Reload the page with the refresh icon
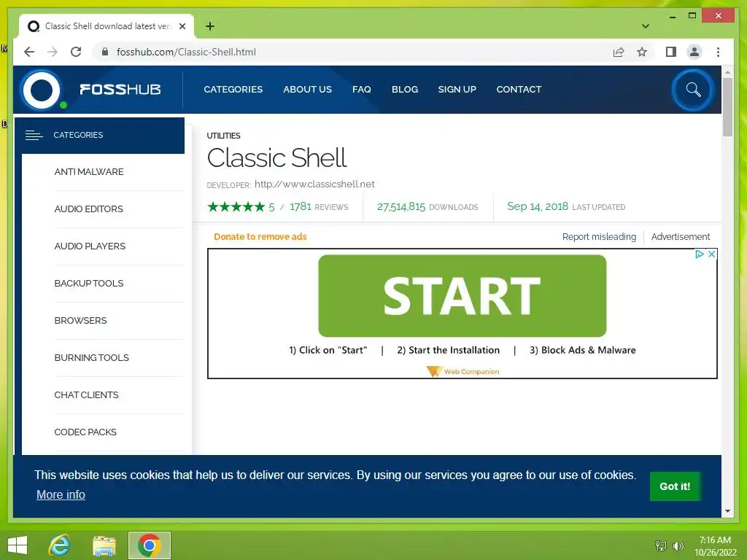747x560 pixels. pyautogui.click(x=76, y=52)
